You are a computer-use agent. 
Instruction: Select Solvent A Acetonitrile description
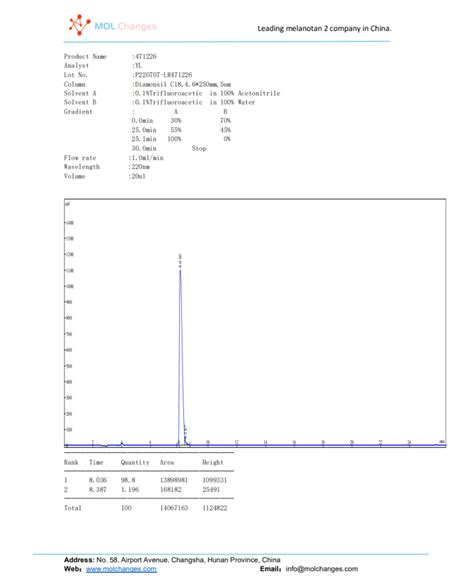[x=207, y=93]
